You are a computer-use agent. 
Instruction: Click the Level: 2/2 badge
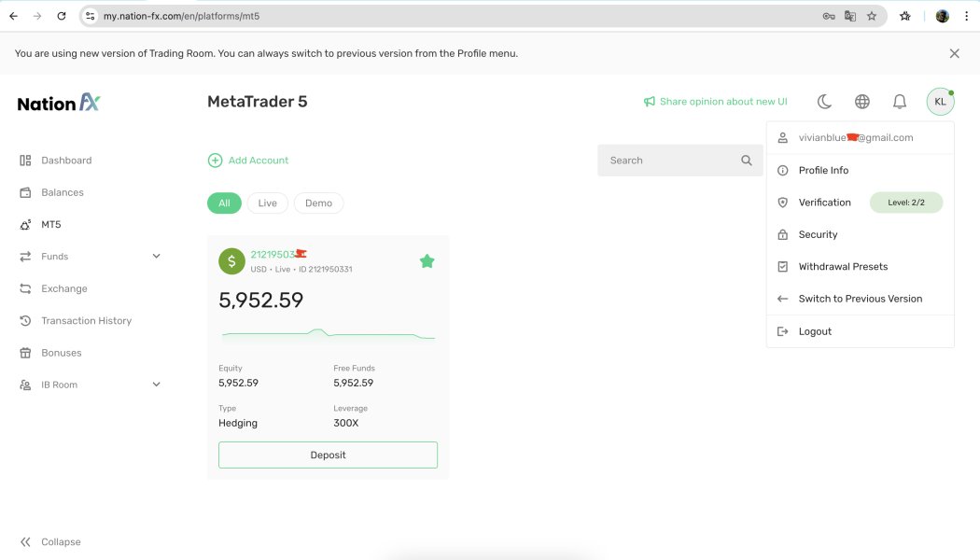pyautogui.click(x=906, y=203)
